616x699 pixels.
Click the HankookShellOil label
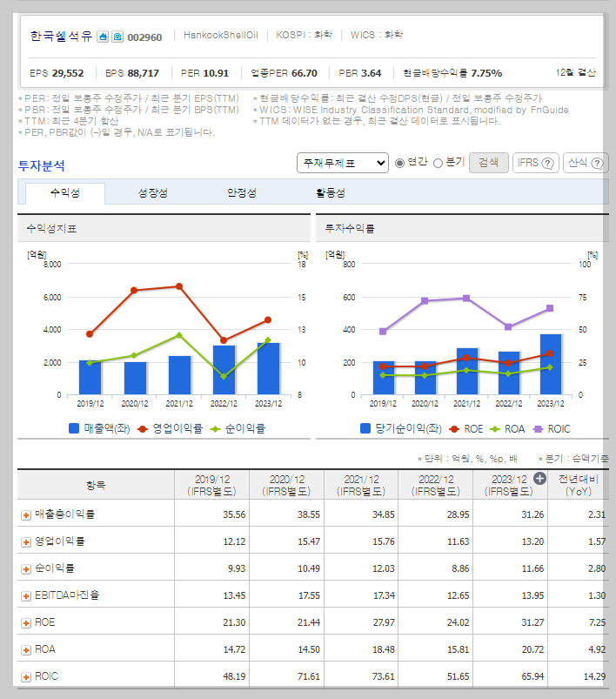221,35
